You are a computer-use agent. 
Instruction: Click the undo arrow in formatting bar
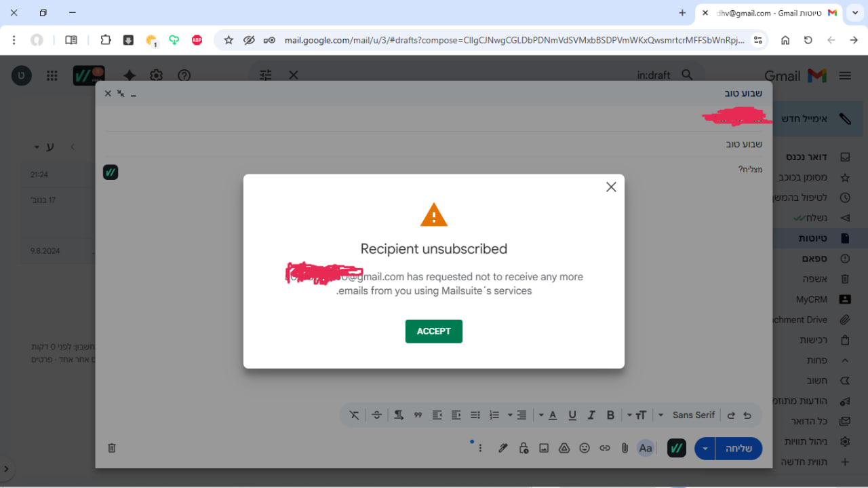pos(747,415)
